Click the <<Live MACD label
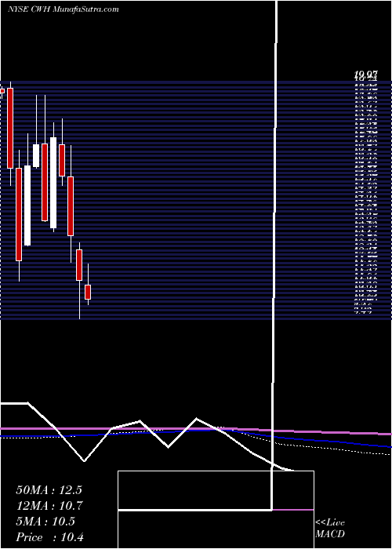The height and width of the screenshot is (549, 392). coord(330,529)
